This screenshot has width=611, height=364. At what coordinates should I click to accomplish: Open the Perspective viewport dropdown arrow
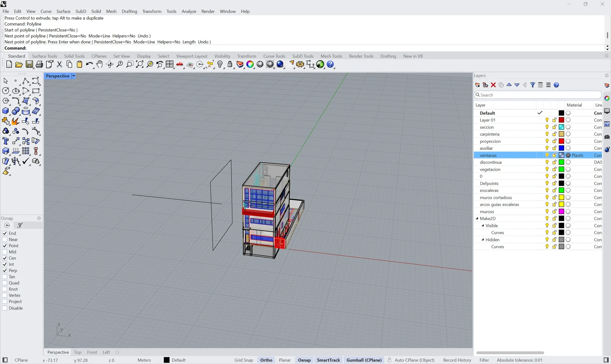click(x=74, y=76)
